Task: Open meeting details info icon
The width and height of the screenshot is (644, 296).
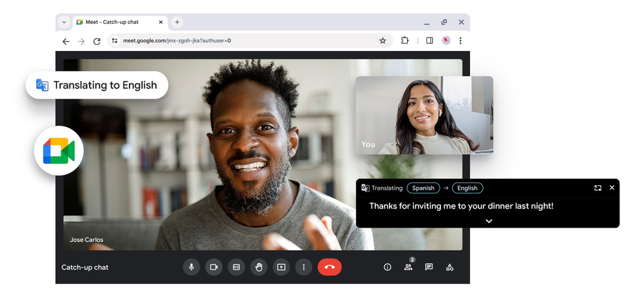Action: (x=388, y=267)
